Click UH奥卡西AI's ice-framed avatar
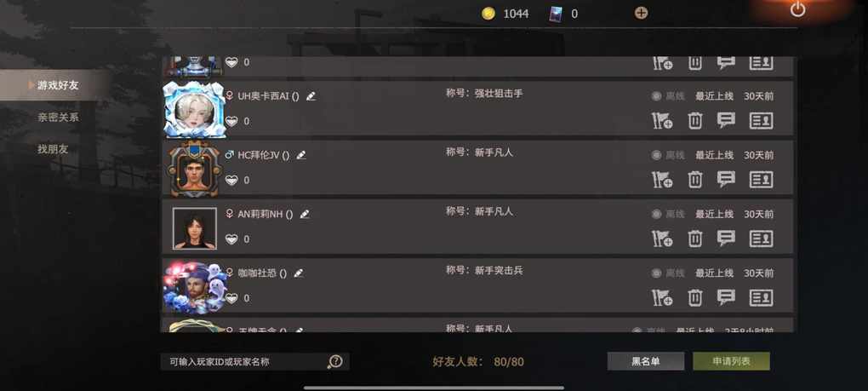Viewport: 868px width, 391px height. click(195, 110)
